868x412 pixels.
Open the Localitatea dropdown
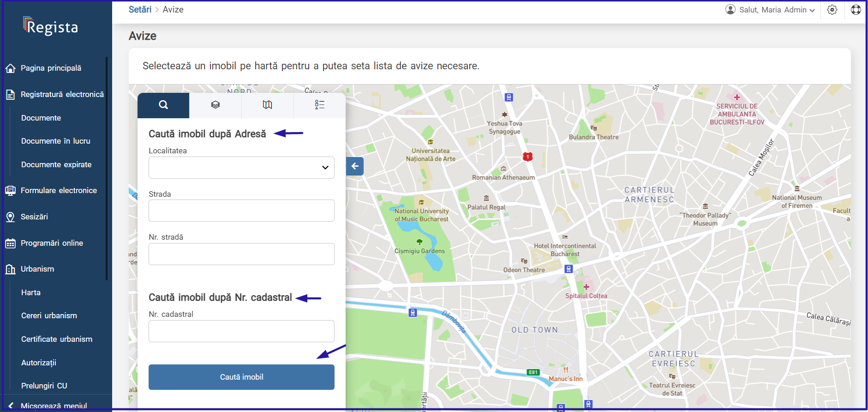tap(241, 168)
